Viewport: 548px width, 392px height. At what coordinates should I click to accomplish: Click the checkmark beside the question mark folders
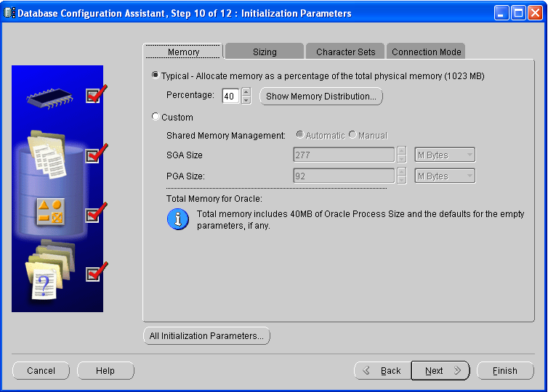point(96,272)
